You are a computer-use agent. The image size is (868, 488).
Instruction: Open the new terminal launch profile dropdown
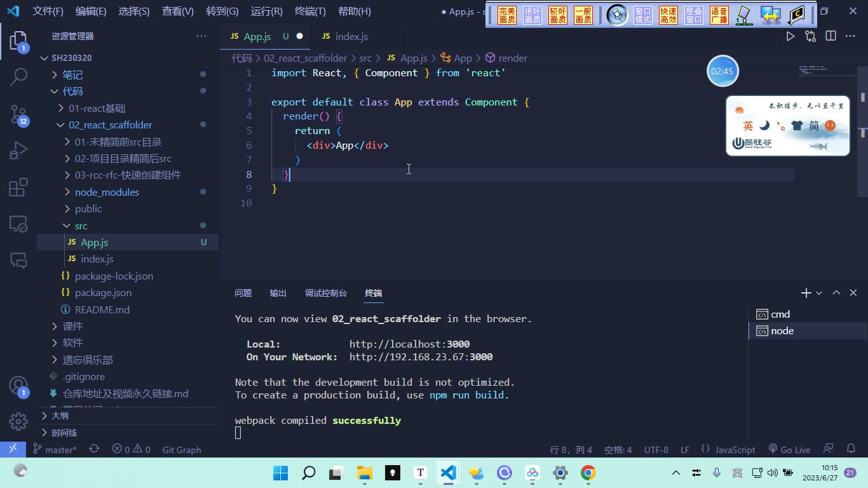point(819,293)
